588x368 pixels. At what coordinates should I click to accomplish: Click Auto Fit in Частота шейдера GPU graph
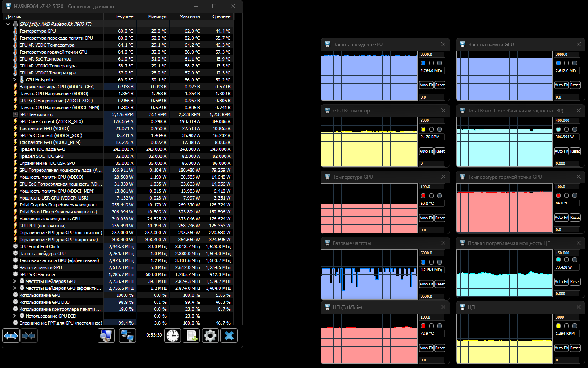(426, 85)
